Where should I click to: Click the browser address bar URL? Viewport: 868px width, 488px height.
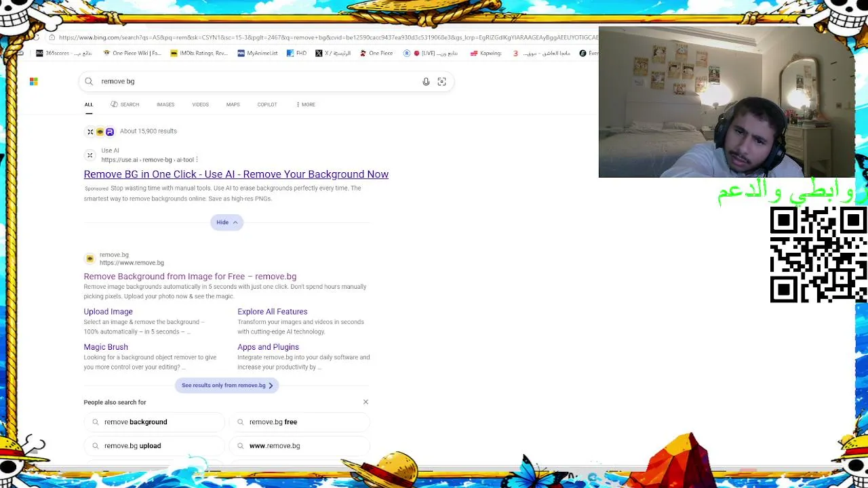coord(328,38)
